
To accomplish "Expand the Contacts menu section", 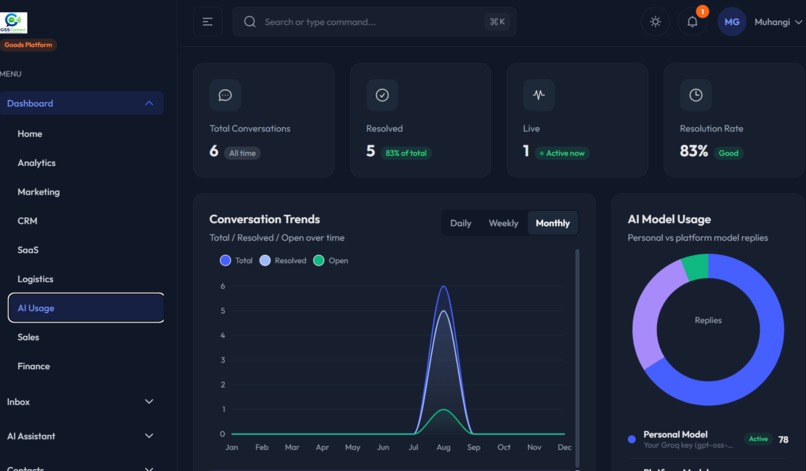I will point(82,467).
